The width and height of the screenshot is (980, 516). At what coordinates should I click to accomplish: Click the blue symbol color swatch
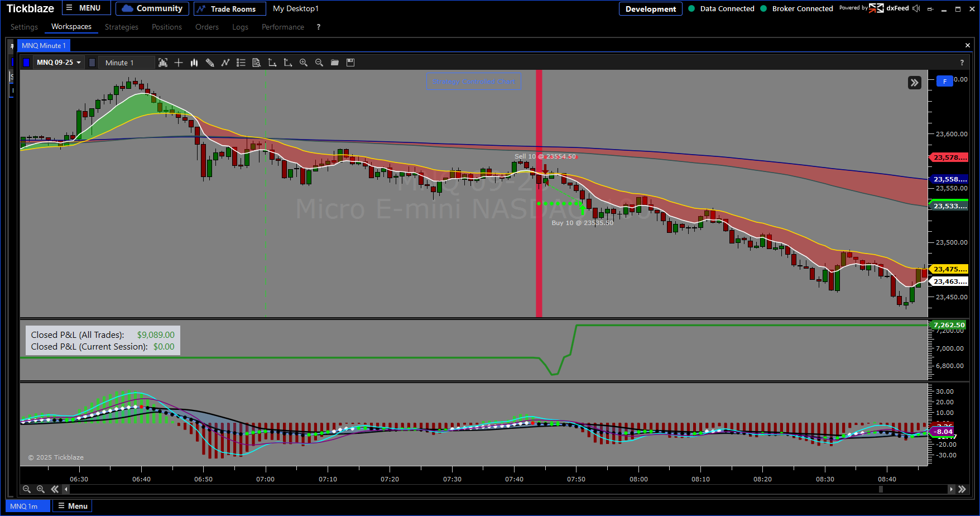point(26,63)
